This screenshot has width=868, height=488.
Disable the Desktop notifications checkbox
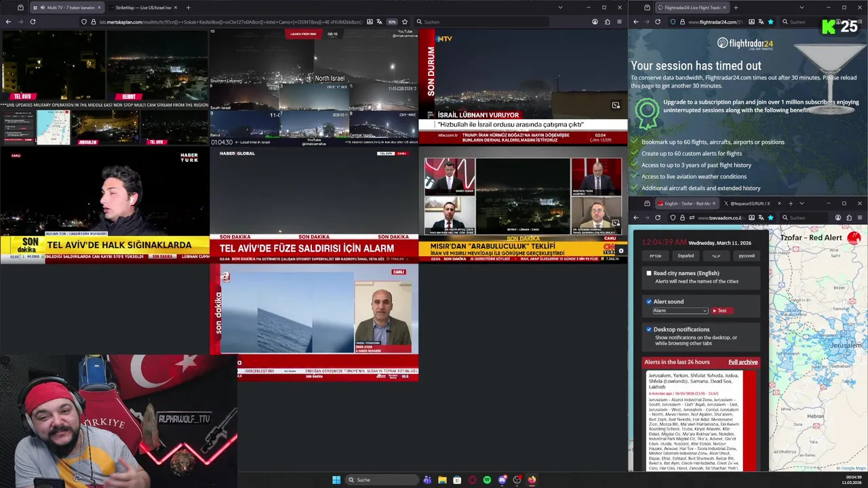click(x=649, y=329)
